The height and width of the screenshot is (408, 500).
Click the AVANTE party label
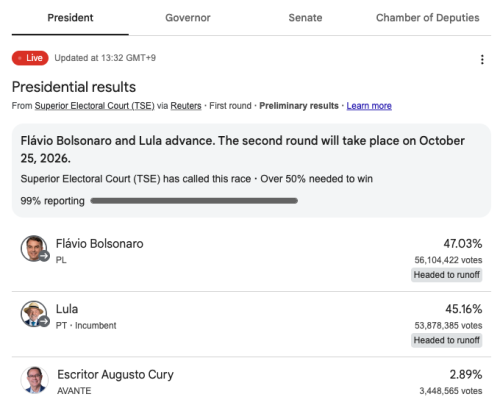pyautogui.click(x=74, y=391)
